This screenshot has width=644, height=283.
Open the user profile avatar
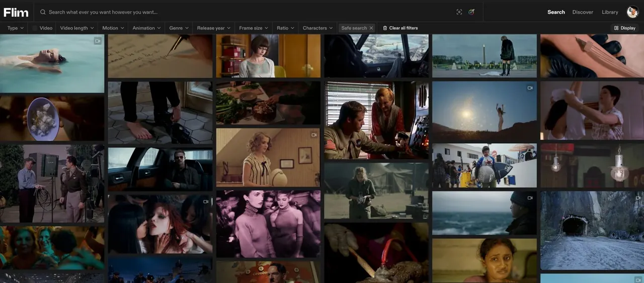tap(632, 12)
